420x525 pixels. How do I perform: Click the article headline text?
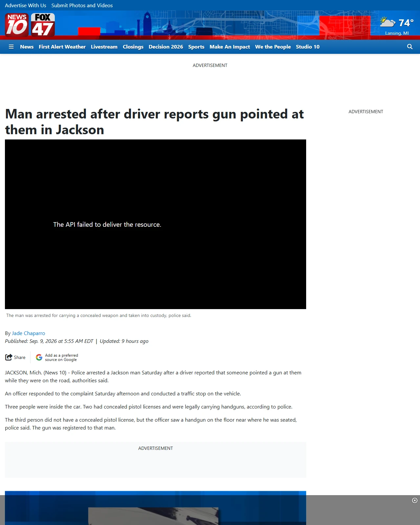(155, 122)
